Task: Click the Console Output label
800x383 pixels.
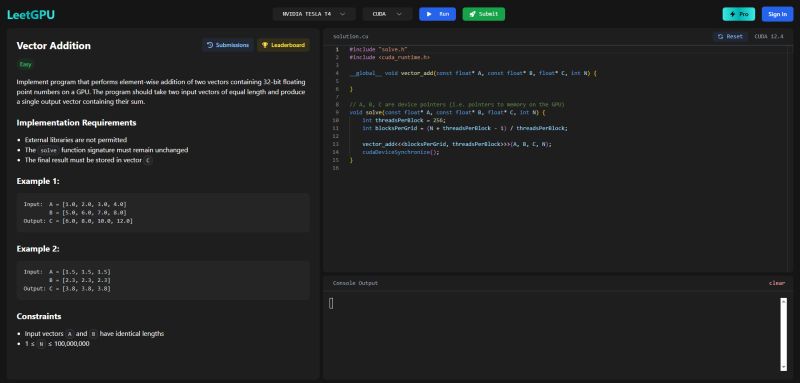Action: [x=356, y=283]
